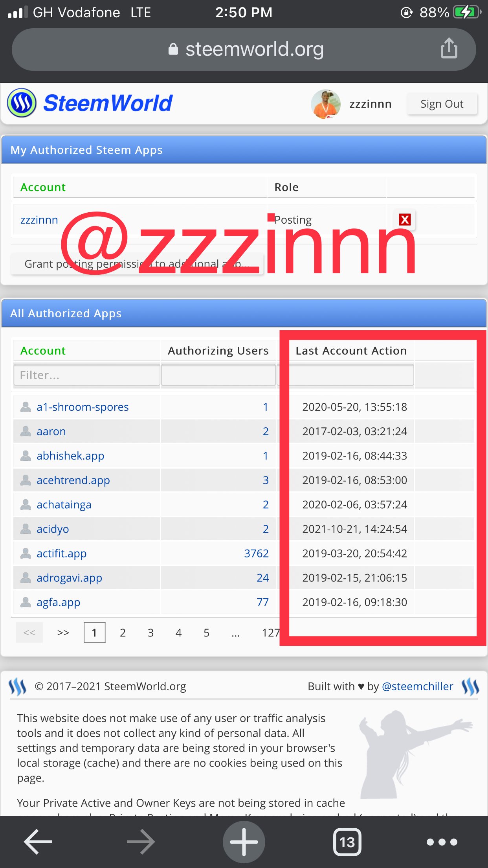Remove zzzinnn Posting authorization with red X
The image size is (488, 868).
[x=405, y=219]
